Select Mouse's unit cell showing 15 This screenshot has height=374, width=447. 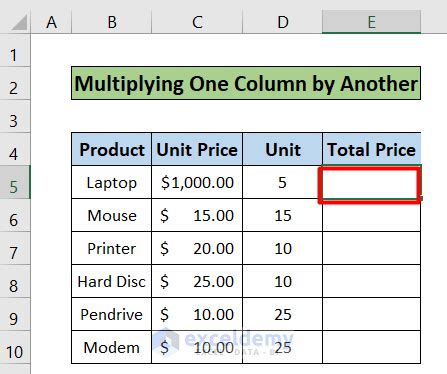(283, 215)
